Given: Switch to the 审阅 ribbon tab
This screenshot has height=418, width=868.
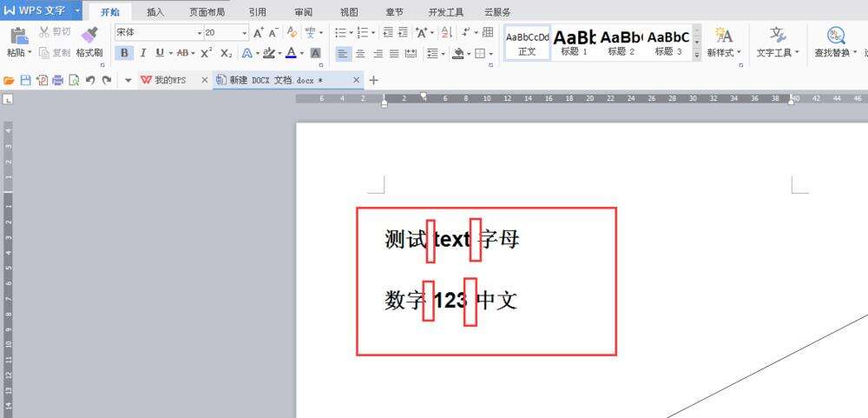Looking at the screenshot, I should (303, 11).
